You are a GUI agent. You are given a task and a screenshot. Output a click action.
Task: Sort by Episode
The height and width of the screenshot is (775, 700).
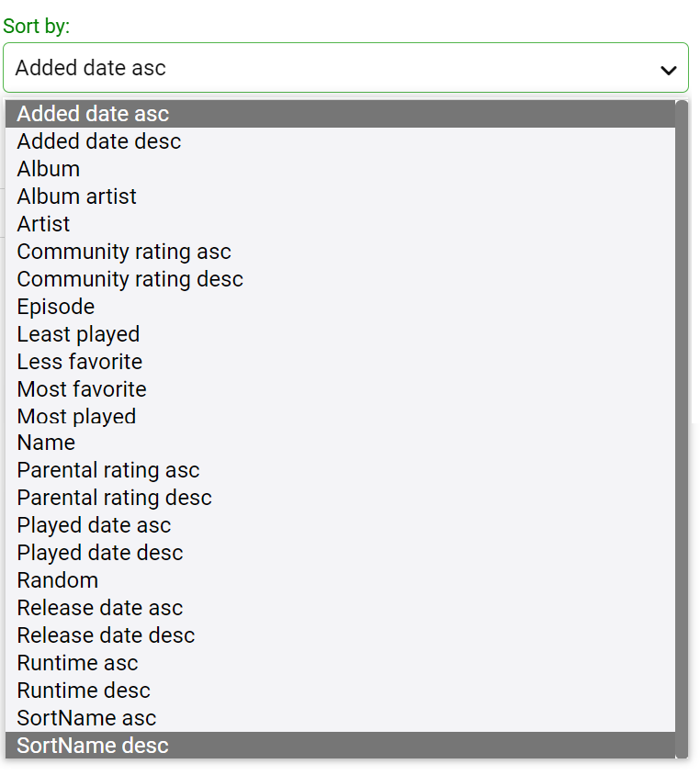click(x=56, y=307)
